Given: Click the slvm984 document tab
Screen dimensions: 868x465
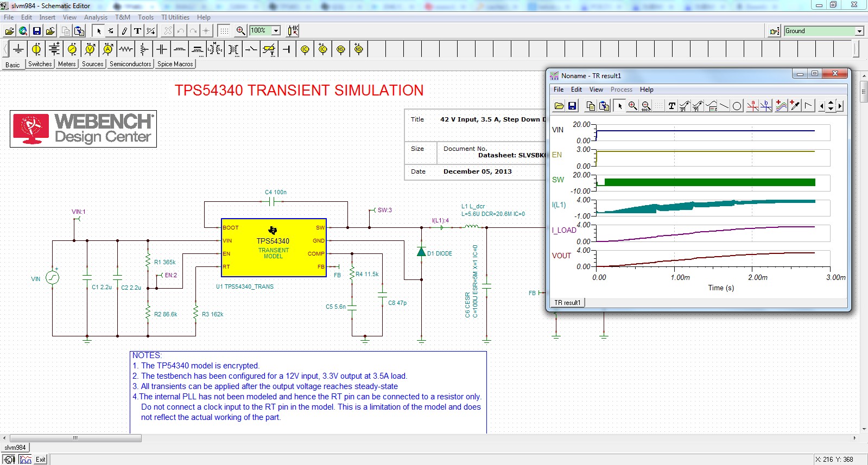Looking at the screenshot, I should [x=15, y=448].
